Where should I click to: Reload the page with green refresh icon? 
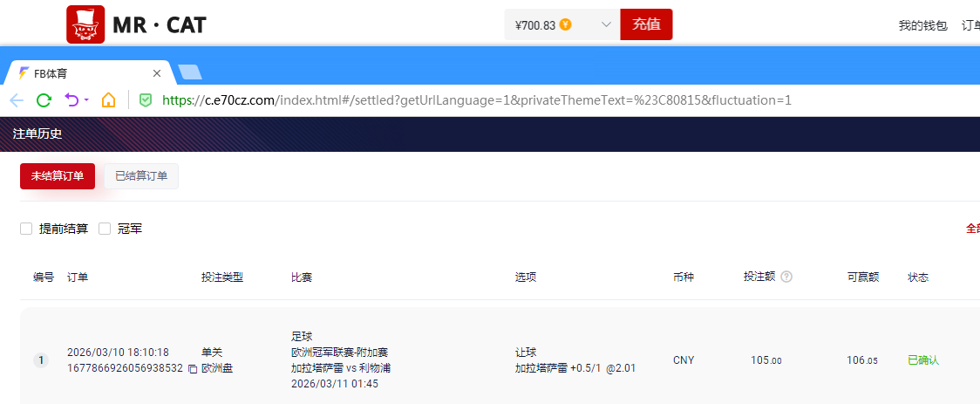coord(44,100)
